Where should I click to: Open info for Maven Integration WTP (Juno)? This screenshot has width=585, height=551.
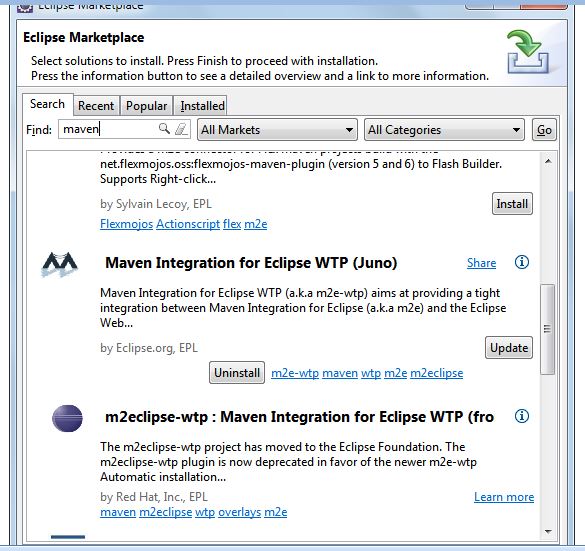click(522, 262)
